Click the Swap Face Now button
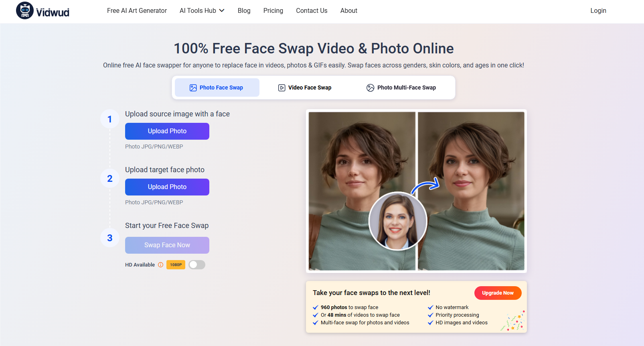Viewport: 644px width, 346px height. coord(167,245)
